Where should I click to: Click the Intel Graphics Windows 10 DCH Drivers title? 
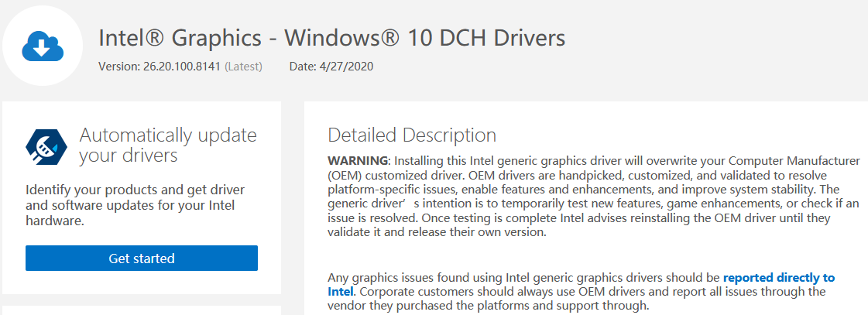[331, 37]
